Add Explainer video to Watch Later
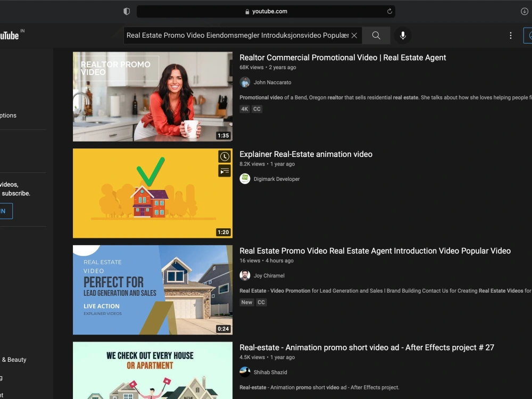The width and height of the screenshot is (532, 399). (225, 156)
